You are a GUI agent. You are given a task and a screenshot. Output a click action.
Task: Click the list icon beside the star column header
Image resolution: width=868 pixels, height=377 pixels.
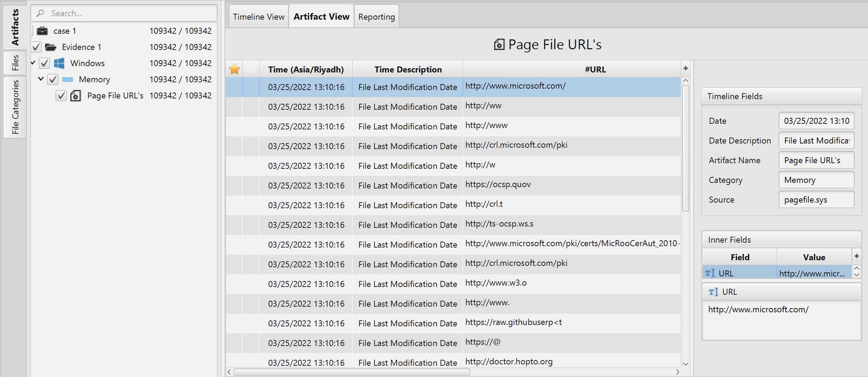pyautogui.click(x=251, y=69)
